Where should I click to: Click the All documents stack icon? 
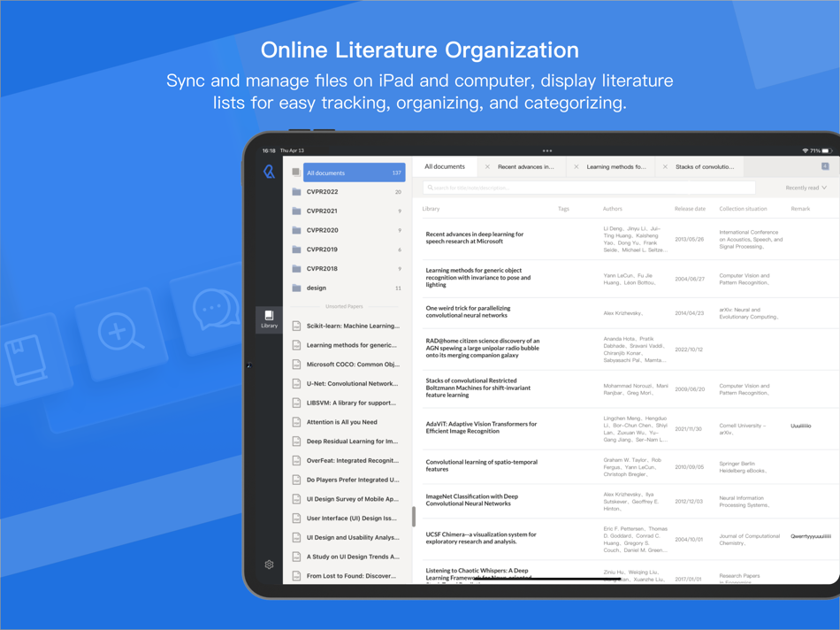pos(296,173)
